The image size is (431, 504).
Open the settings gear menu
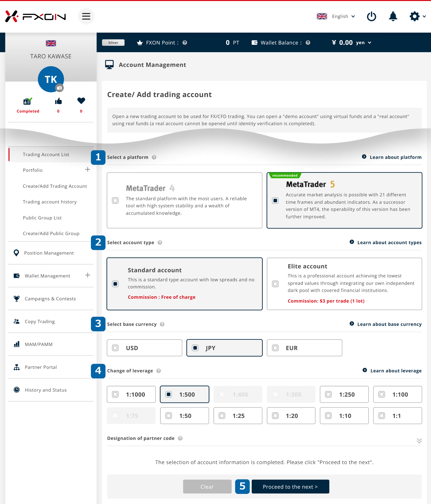pos(414,16)
